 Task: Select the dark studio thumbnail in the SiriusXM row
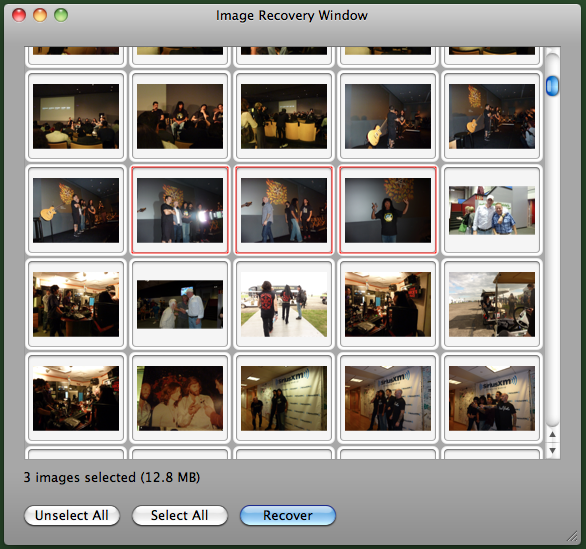tap(76, 398)
